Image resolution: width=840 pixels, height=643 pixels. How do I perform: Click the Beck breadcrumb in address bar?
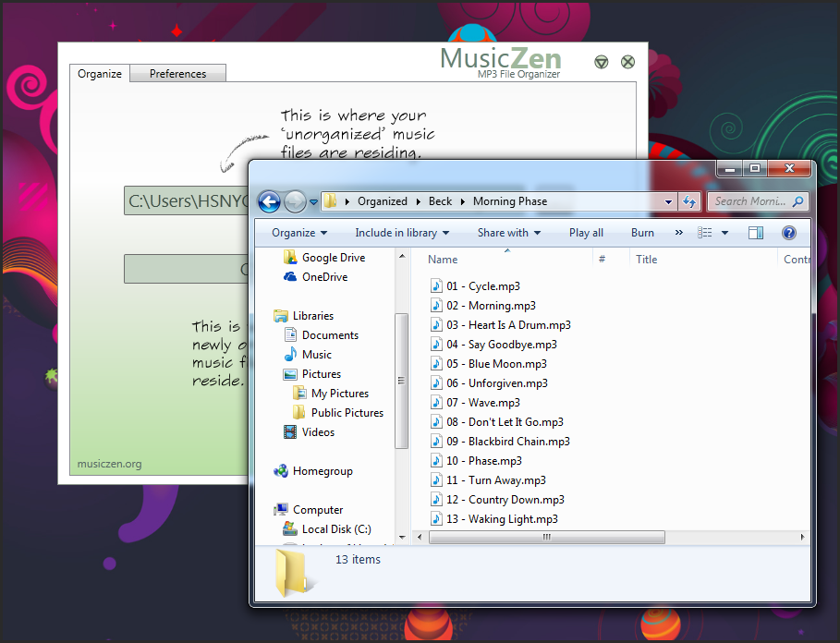tap(441, 201)
